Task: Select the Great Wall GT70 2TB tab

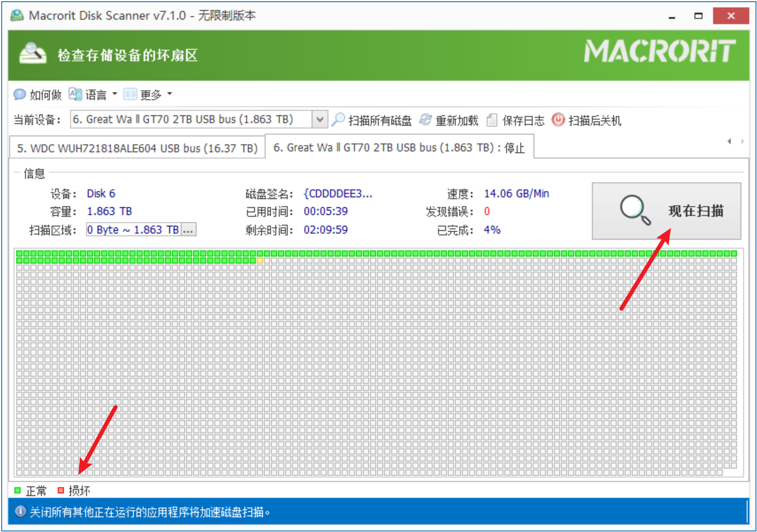Action: (399, 148)
